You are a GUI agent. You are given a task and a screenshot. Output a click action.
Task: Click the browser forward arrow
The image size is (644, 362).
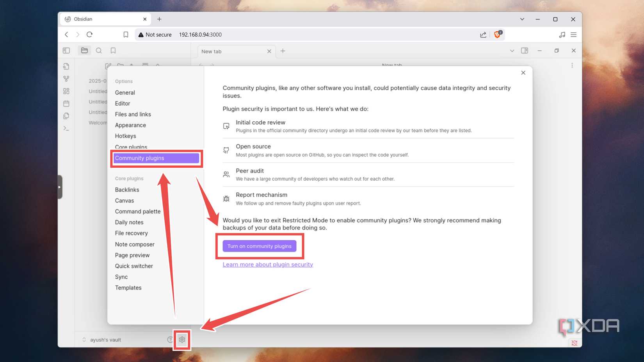pyautogui.click(x=78, y=35)
